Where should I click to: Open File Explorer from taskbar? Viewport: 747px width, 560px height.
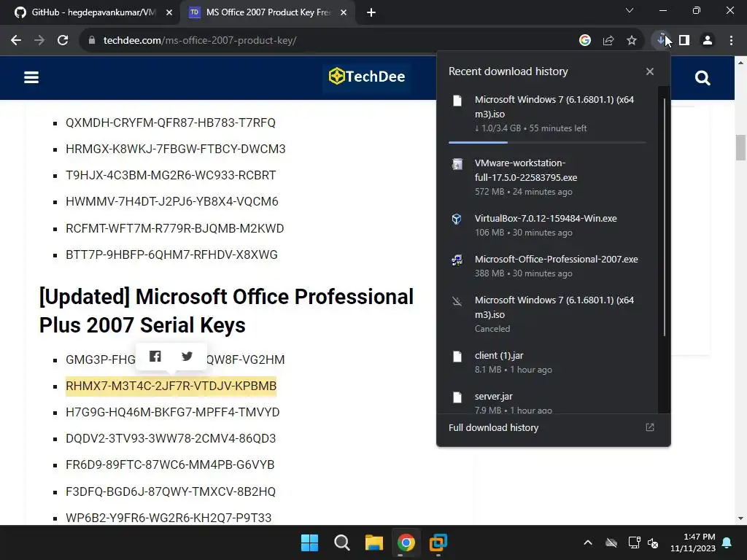(374, 542)
